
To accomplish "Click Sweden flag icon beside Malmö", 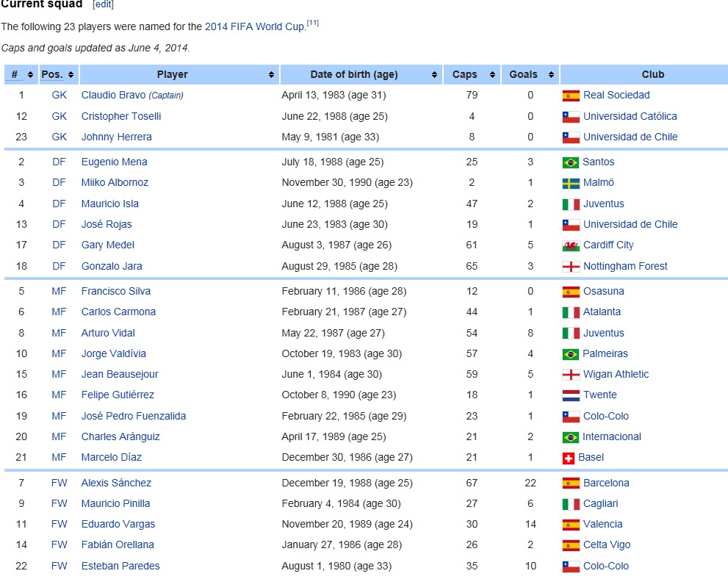I will [571, 184].
